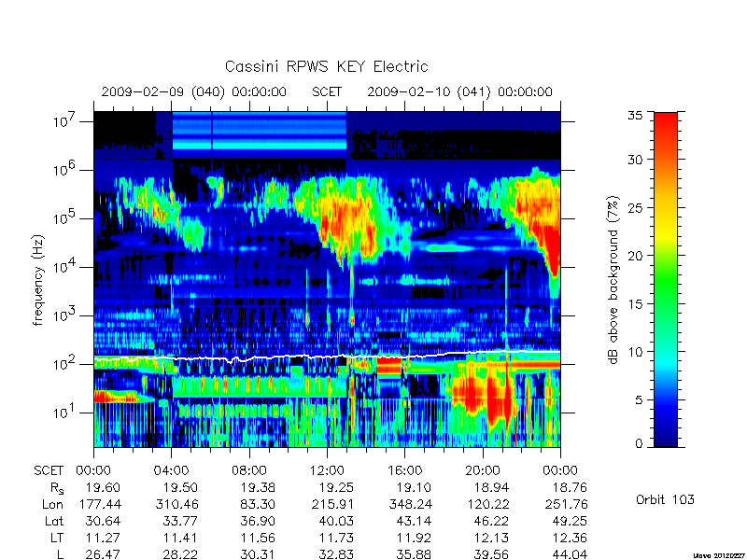Viewport: 747px width, 560px height.
Task: Select the longitude value 120.22
Action: click(x=487, y=504)
